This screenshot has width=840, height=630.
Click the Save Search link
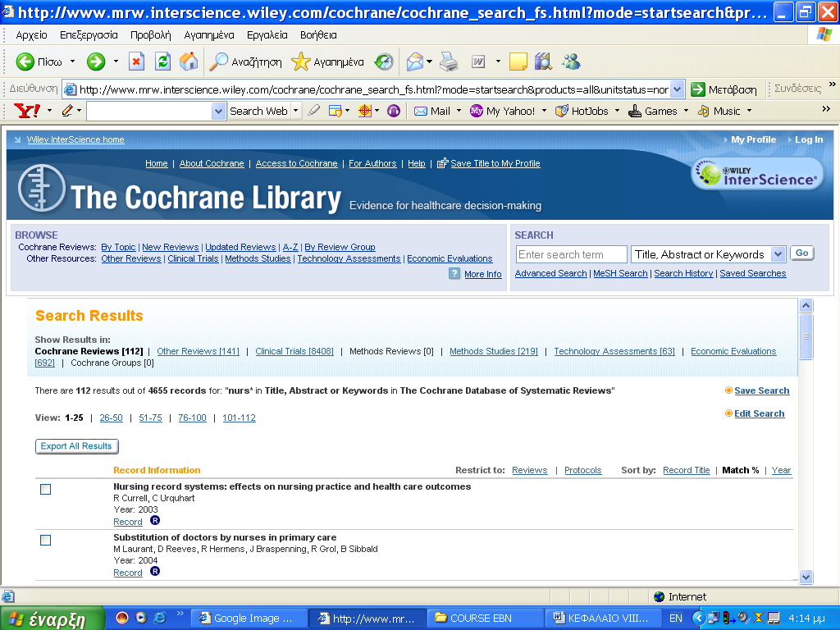tap(762, 390)
